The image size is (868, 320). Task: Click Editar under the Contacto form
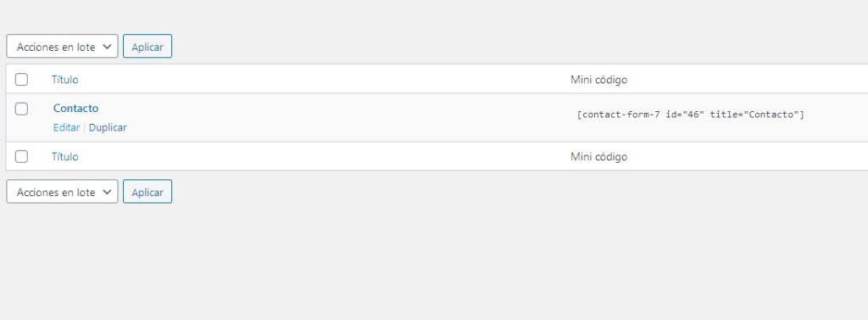(x=66, y=127)
